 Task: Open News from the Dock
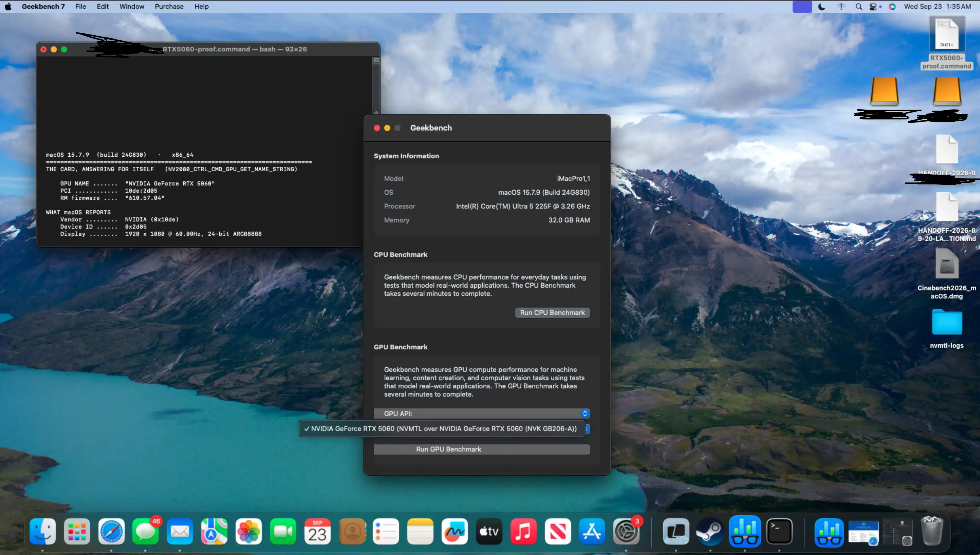[x=558, y=531]
